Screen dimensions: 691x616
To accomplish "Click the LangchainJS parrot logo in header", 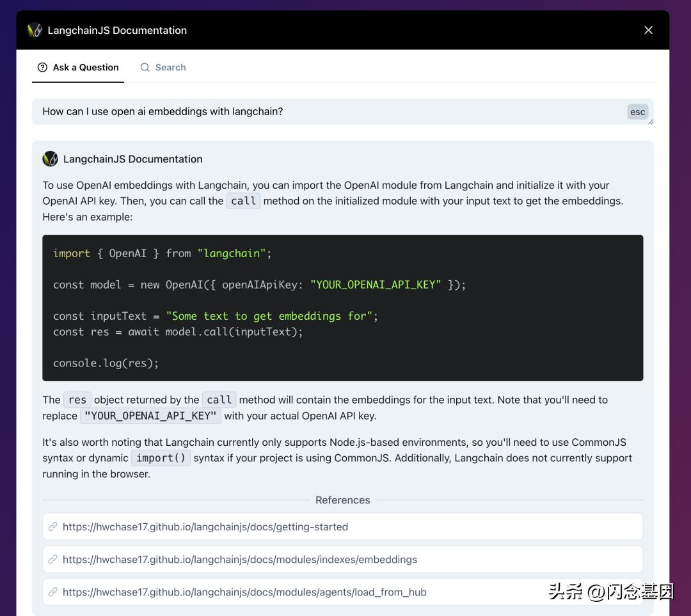I will 35,30.
